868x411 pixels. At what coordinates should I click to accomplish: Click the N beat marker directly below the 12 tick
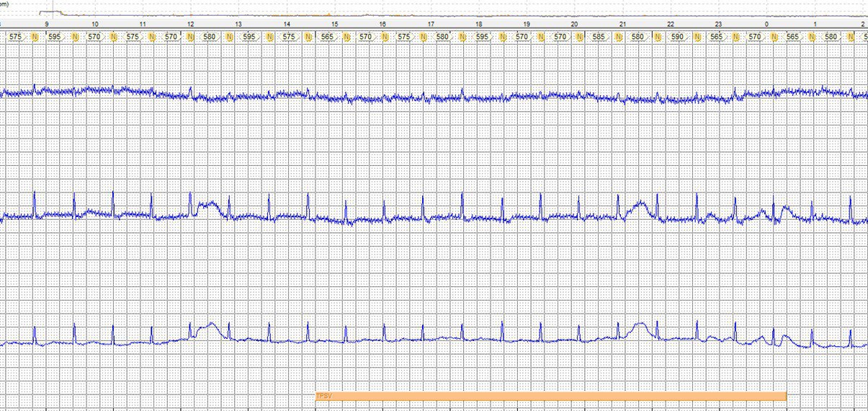pyautogui.click(x=190, y=36)
